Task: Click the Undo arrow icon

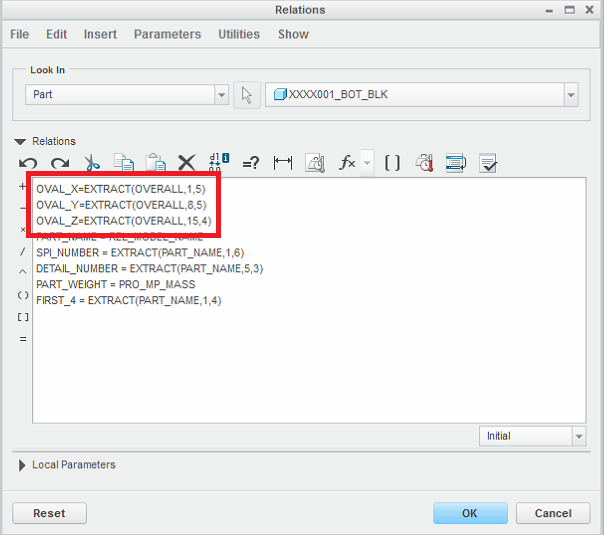Action: pos(28,163)
